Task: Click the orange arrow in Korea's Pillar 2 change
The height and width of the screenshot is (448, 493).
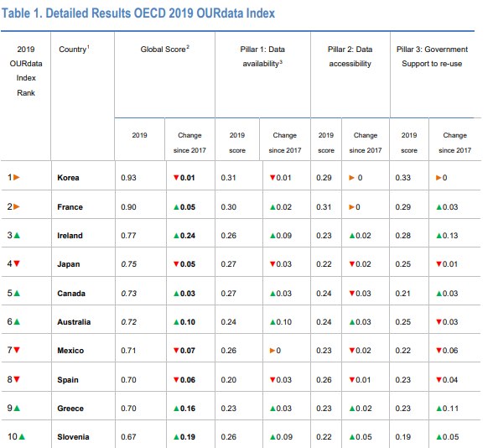Action: (352, 178)
